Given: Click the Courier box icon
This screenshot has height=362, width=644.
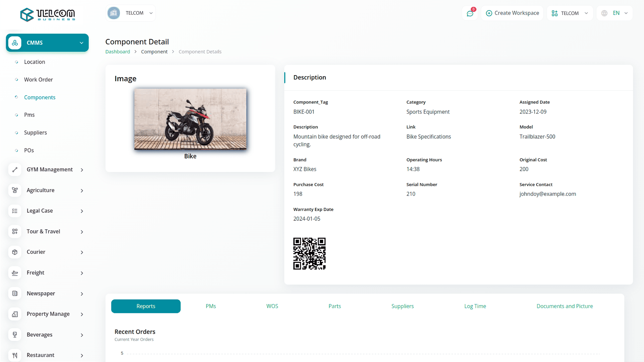Looking at the screenshot, I should [x=15, y=252].
